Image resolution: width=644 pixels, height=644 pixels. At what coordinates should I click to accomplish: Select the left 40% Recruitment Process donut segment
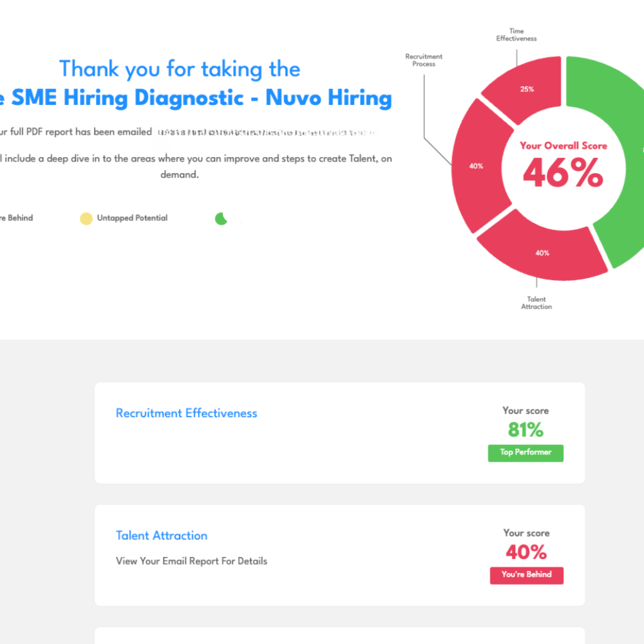(477, 166)
